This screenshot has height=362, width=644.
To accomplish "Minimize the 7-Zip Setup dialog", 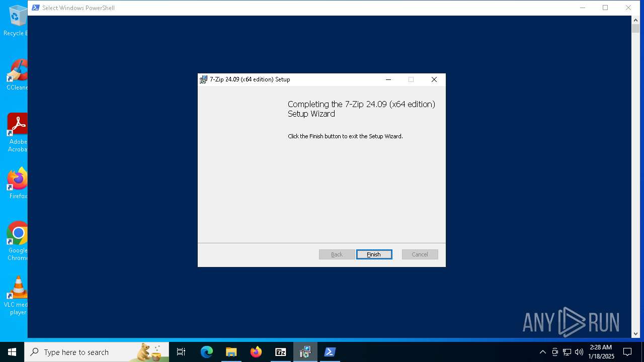I will point(388,79).
